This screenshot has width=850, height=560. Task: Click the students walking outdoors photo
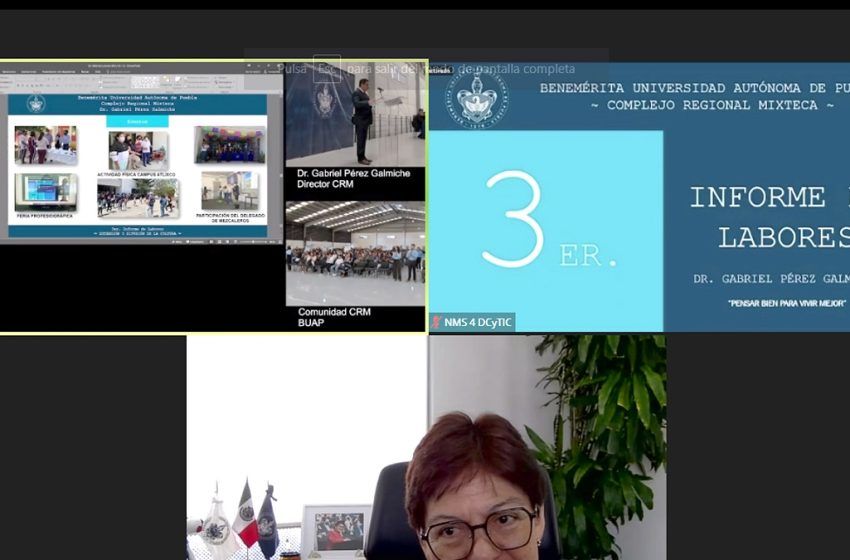coord(138,198)
